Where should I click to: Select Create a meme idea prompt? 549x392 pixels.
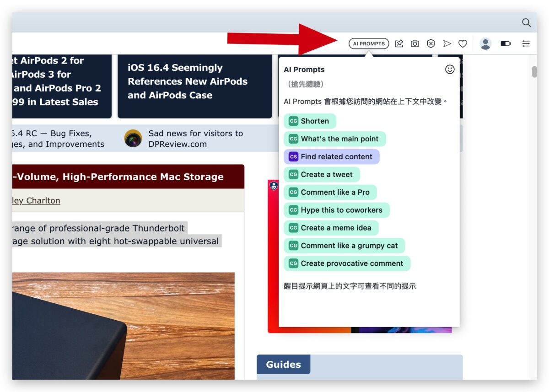[331, 228]
